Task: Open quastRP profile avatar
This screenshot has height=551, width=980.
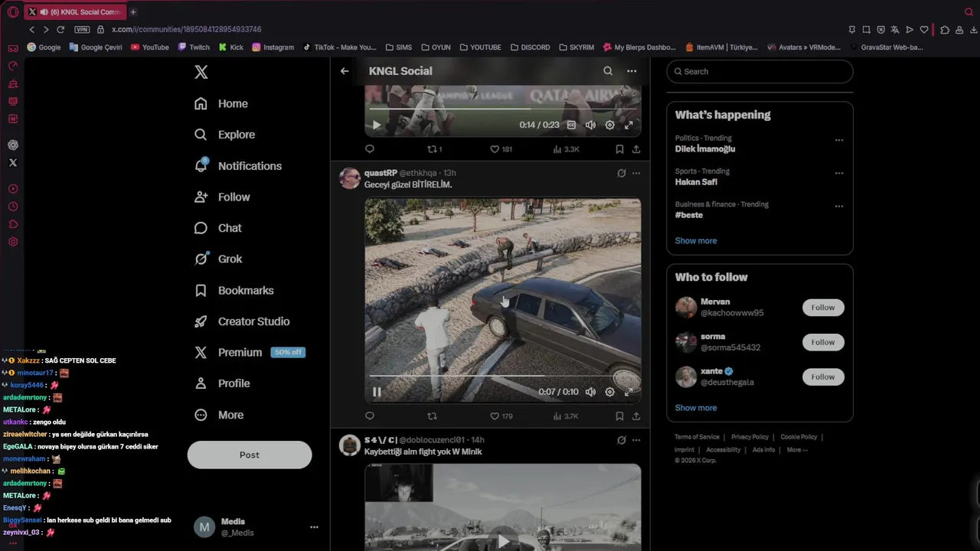Action: [x=350, y=178]
